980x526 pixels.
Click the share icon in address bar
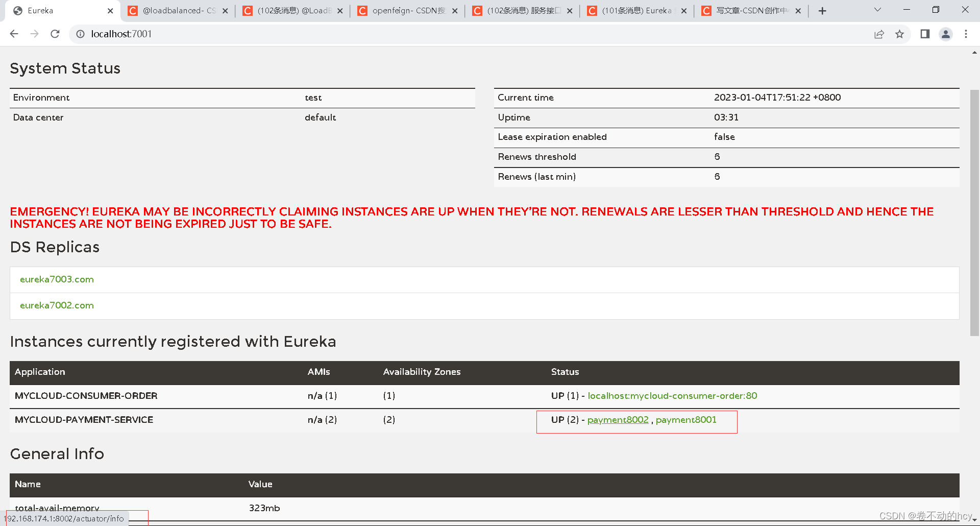pos(879,34)
